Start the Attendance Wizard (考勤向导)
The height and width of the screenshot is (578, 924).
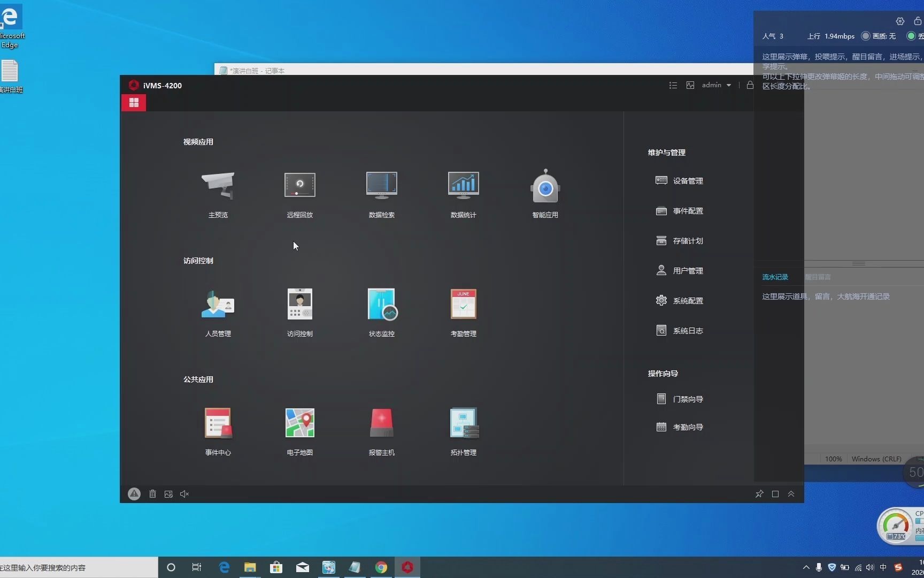pos(680,427)
